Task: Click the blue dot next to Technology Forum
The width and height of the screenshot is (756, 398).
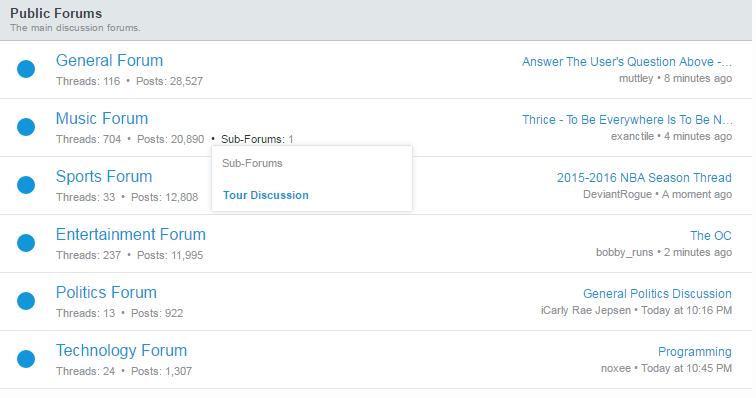Action: click(x=26, y=359)
